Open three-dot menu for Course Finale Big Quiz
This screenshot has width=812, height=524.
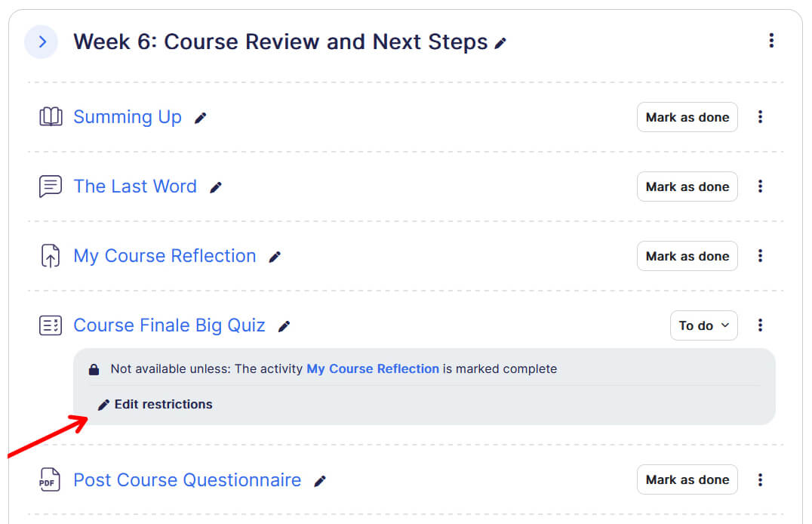tap(760, 325)
